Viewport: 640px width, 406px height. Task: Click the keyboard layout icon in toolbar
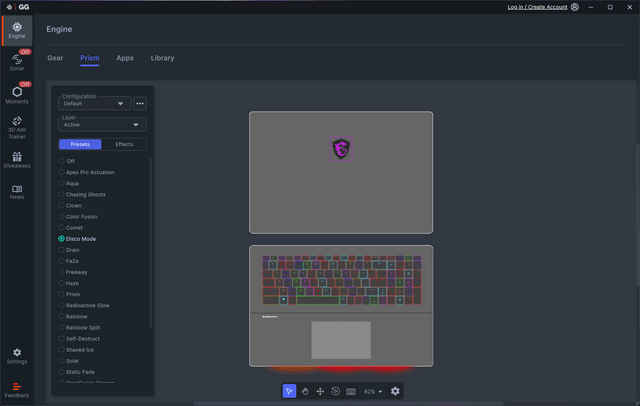[x=351, y=391]
